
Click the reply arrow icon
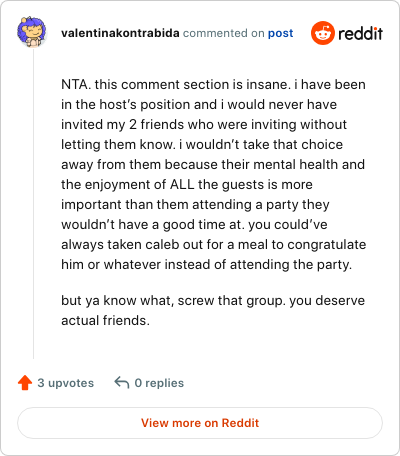122,382
